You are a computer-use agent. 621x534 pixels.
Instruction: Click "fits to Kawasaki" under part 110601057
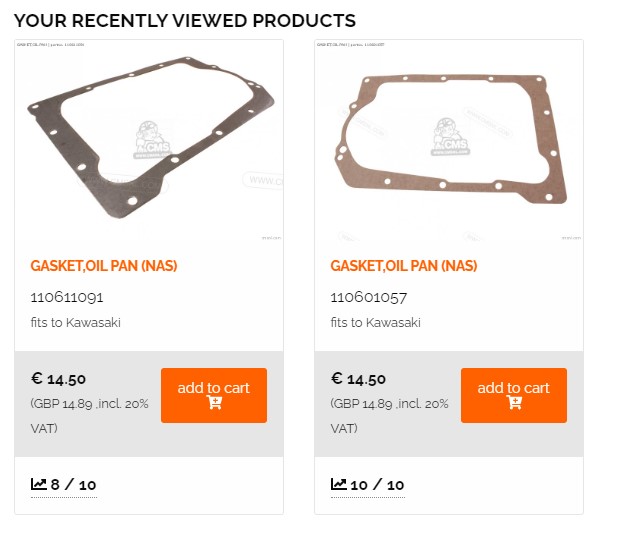coord(376,323)
